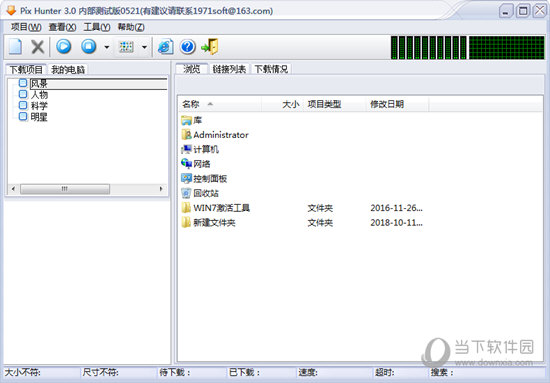Open dropdown arrow beside stop button

(107, 47)
